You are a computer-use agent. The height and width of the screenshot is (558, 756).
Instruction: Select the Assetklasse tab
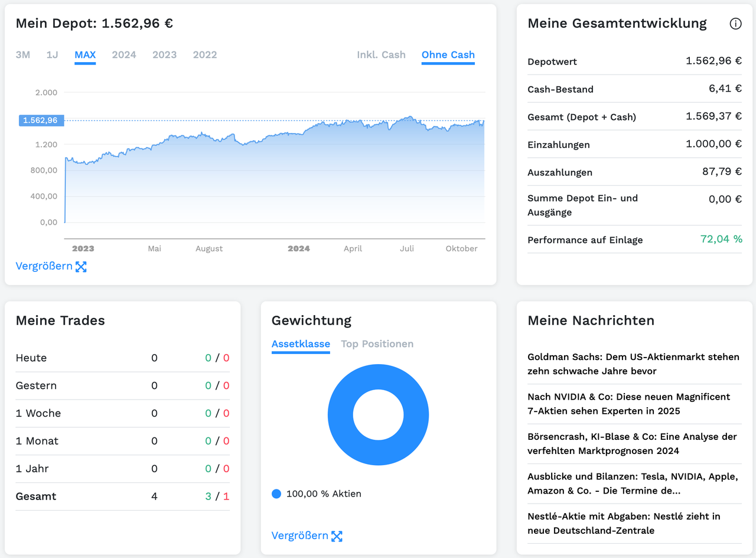pyautogui.click(x=301, y=343)
